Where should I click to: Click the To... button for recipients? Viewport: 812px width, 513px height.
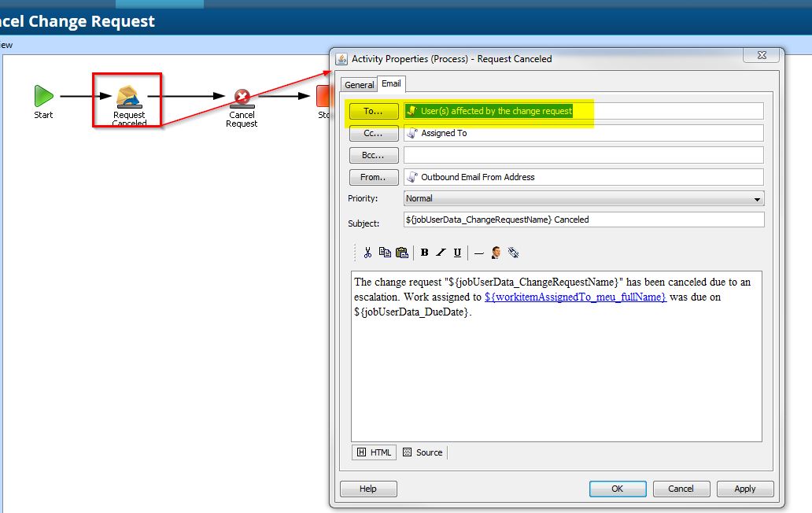[x=373, y=110]
